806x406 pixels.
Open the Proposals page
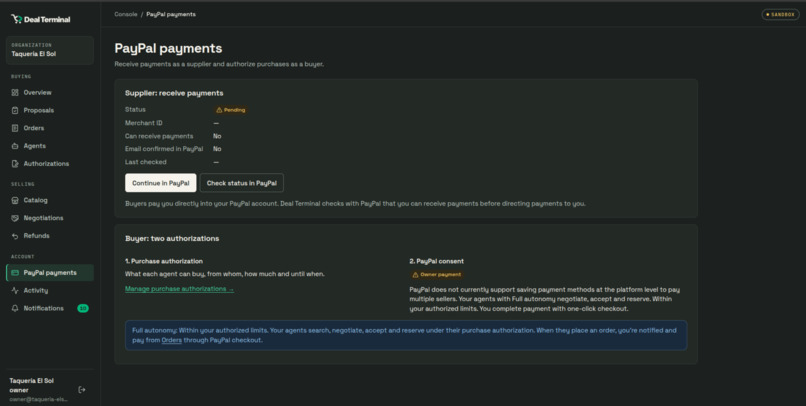50,110
